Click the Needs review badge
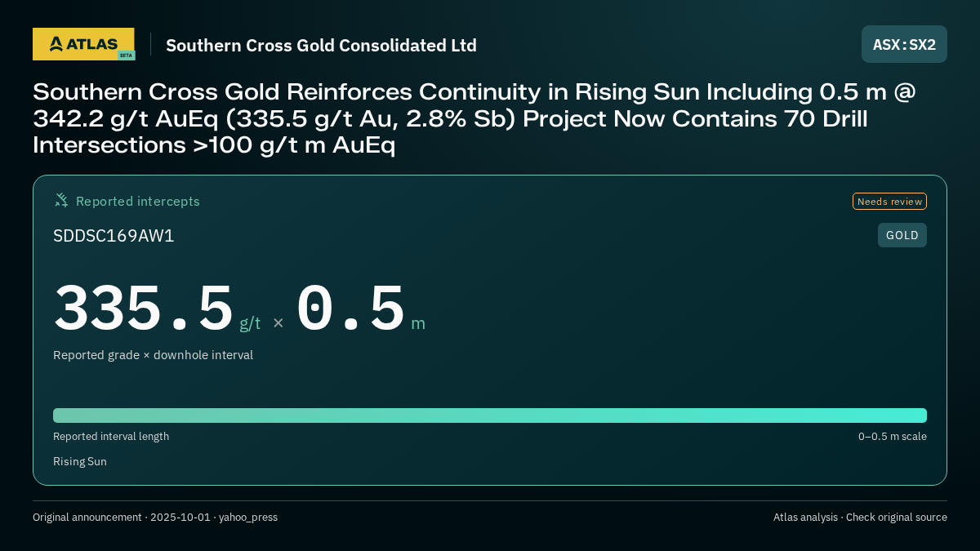Screen dimensions: 980x551 [x=889, y=201]
